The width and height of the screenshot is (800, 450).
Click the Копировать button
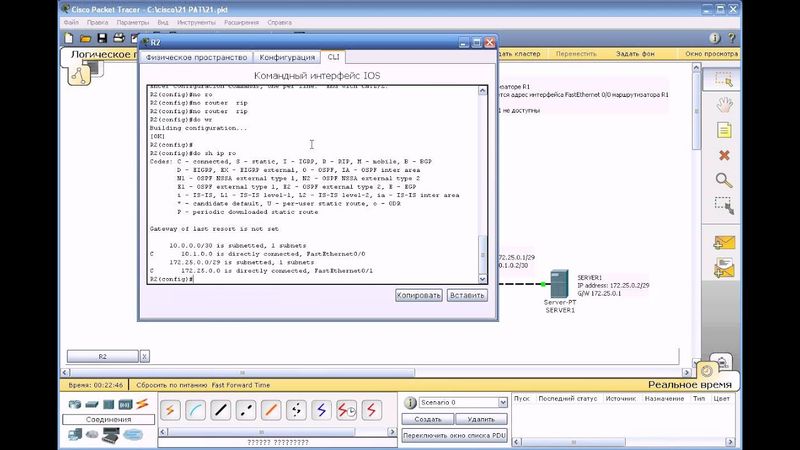418,295
